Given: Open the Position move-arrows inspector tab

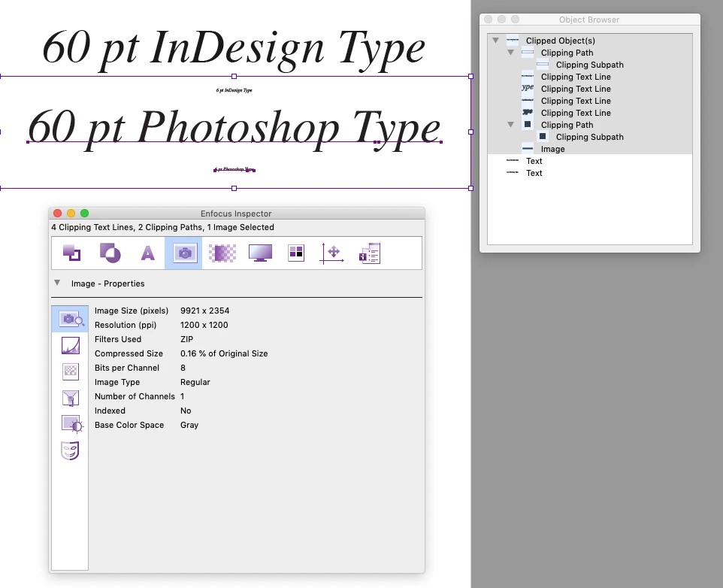Looking at the screenshot, I should coord(332,253).
